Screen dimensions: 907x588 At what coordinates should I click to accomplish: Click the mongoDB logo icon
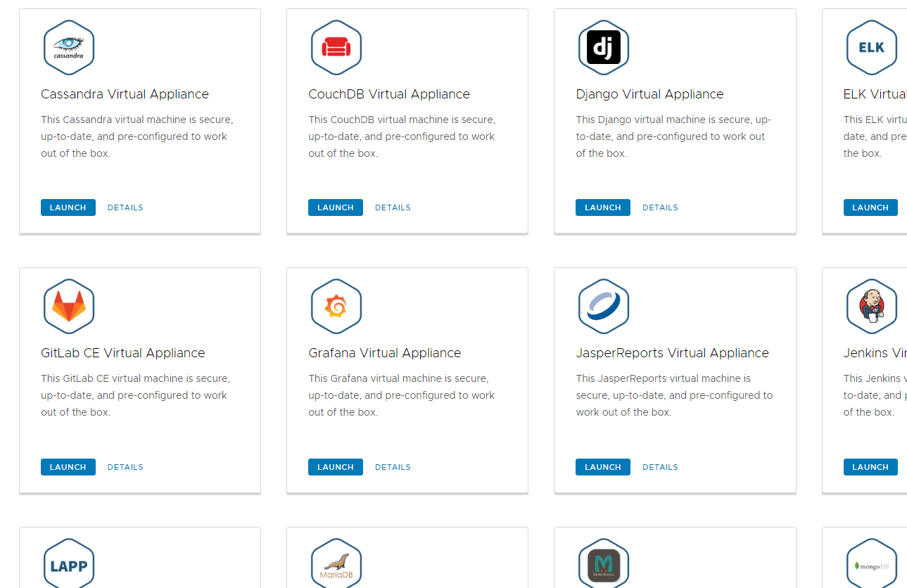coord(872,563)
